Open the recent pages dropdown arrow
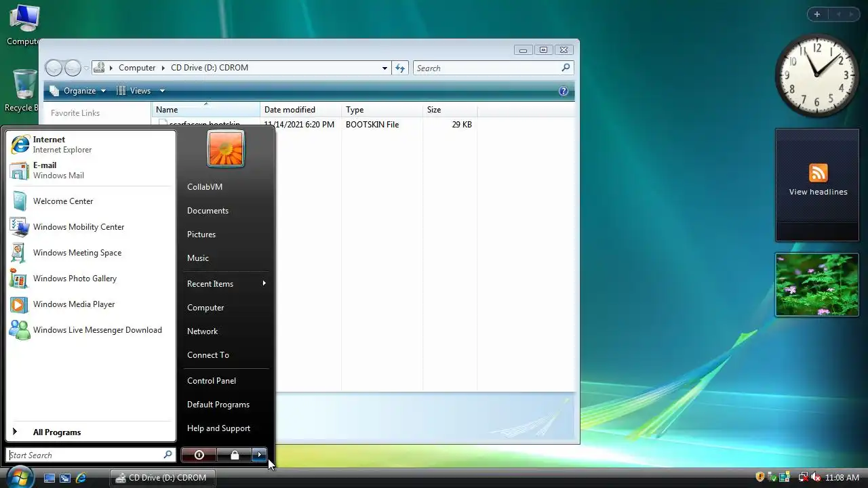 point(87,68)
